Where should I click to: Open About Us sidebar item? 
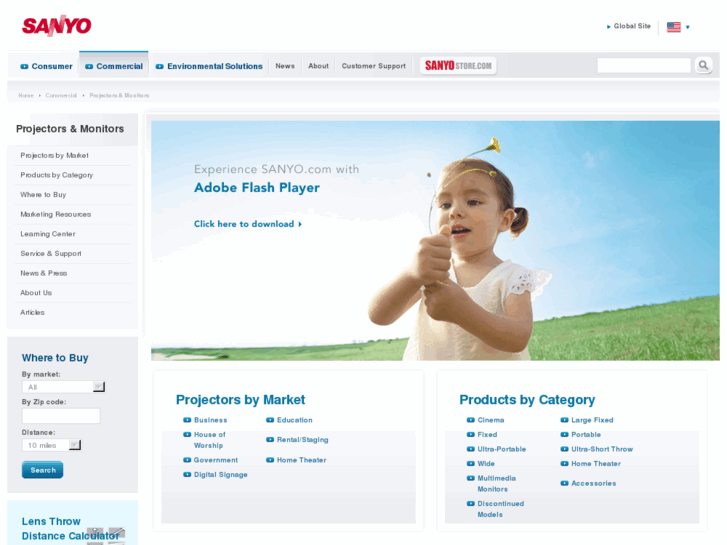click(x=36, y=293)
